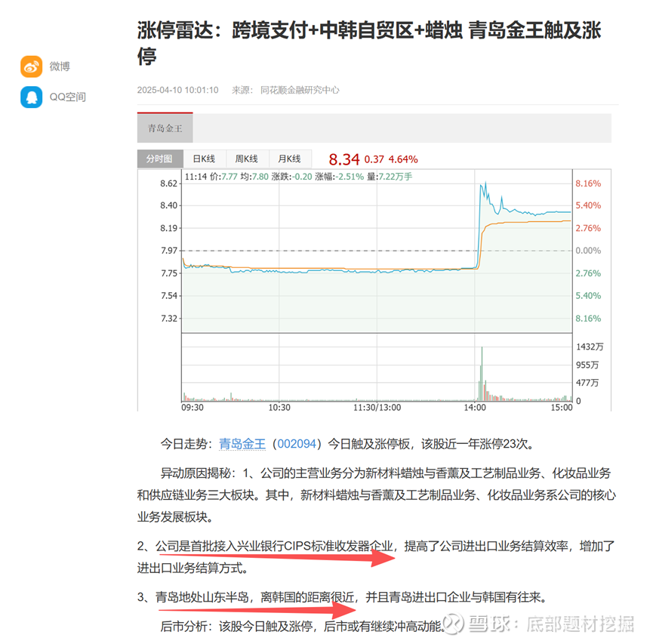Open the 002094 stock code link
Image resolution: width=653 pixels, height=644 pixels.
pos(297,444)
